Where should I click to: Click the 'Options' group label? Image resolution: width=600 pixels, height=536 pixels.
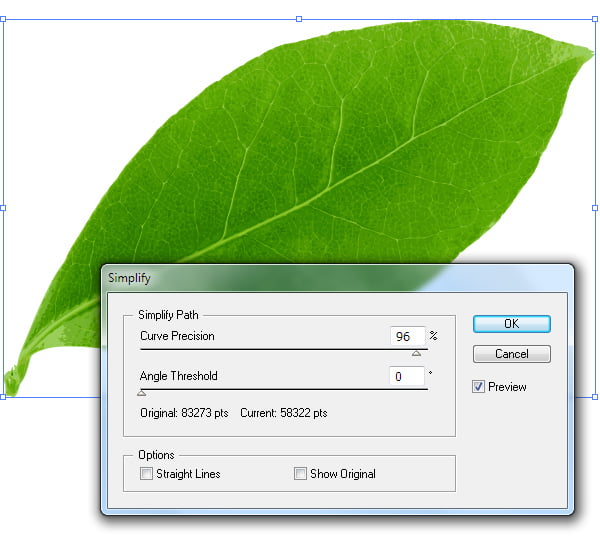[x=156, y=455]
